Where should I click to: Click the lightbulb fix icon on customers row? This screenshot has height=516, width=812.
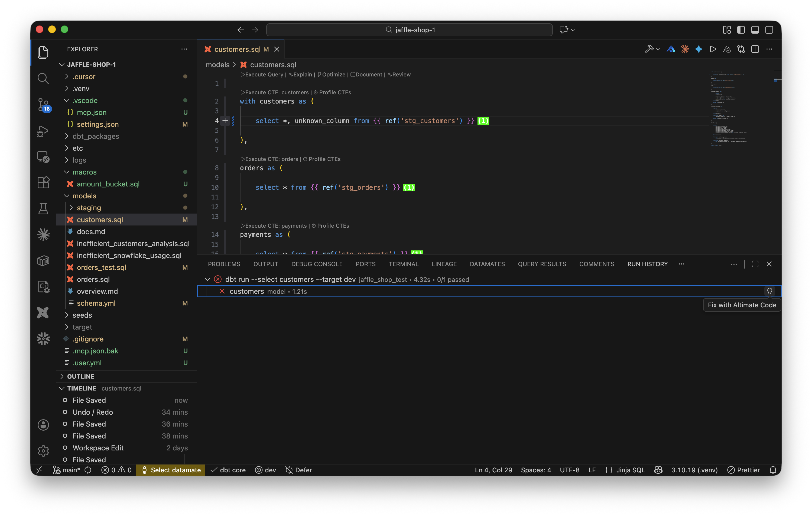pyautogui.click(x=769, y=291)
